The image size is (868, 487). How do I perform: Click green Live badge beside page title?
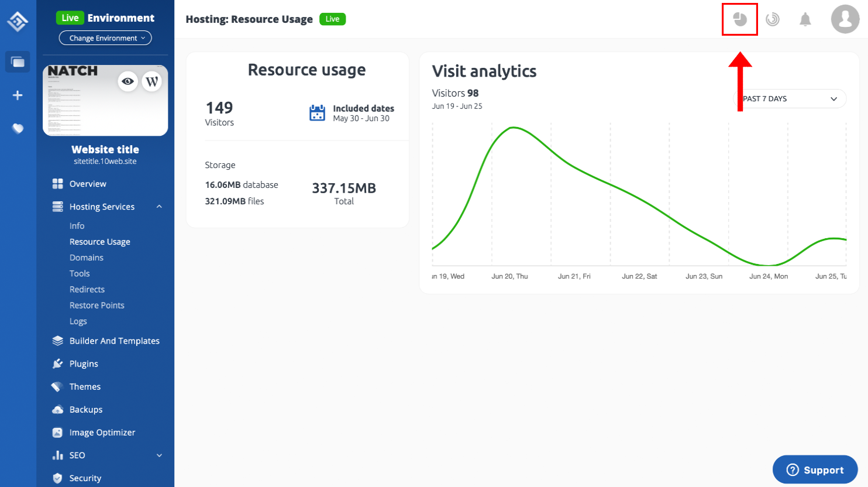click(333, 19)
